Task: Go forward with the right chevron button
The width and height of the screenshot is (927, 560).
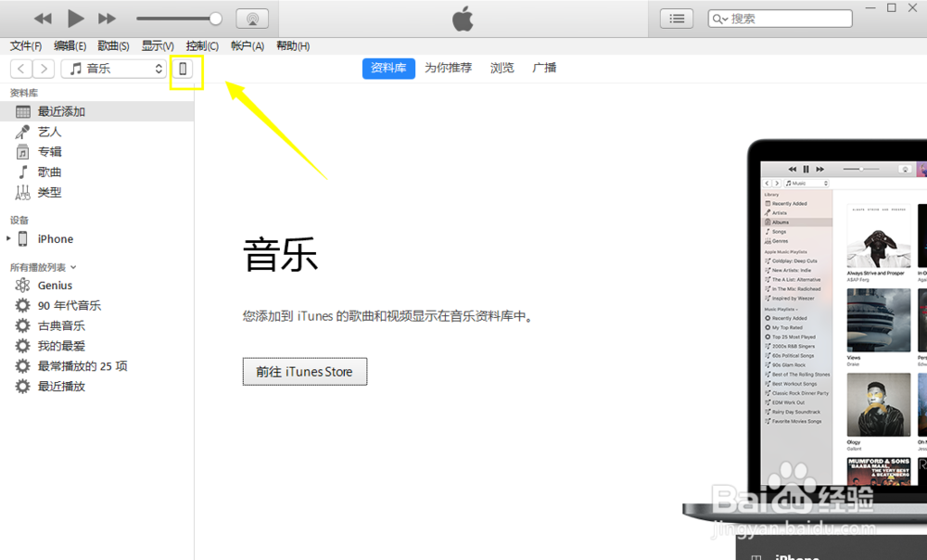Action: [44, 69]
